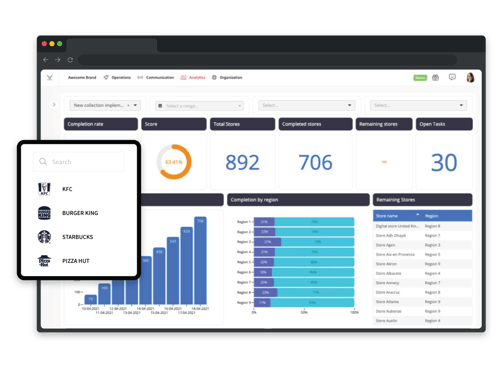Click the Store Austin row
The width and height of the screenshot is (500, 391).
tap(422, 321)
